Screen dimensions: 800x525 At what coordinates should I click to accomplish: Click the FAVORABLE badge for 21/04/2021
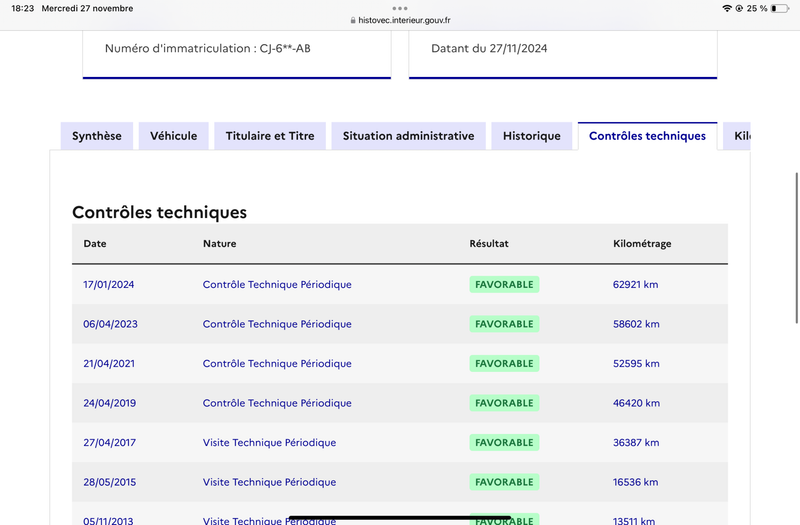504,364
